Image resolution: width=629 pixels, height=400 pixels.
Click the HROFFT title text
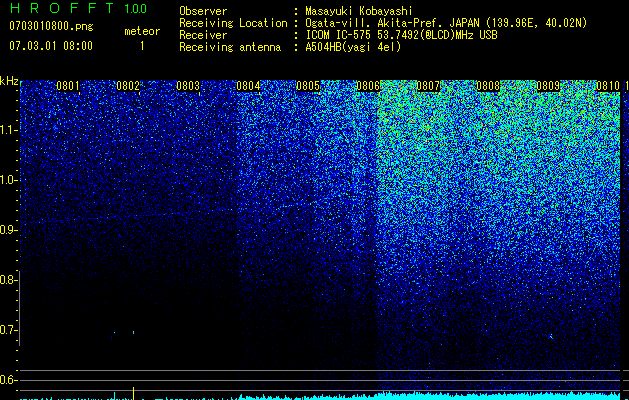tap(61, 8)
